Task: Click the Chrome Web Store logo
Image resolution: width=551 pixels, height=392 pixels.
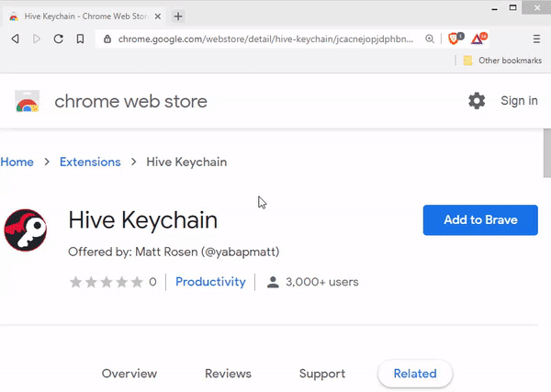Action: coord(28,101)
